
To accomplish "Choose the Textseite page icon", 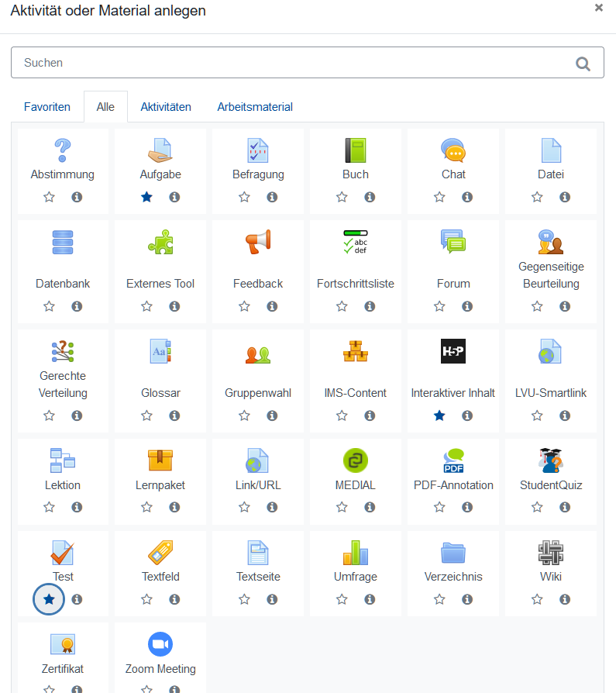I will pos(258,553).
